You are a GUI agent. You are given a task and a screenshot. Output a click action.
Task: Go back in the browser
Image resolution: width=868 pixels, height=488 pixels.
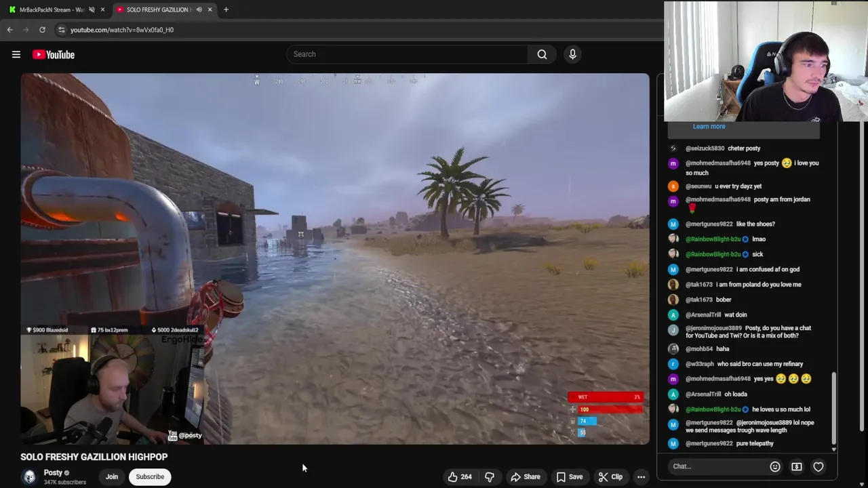pos(10,30)
